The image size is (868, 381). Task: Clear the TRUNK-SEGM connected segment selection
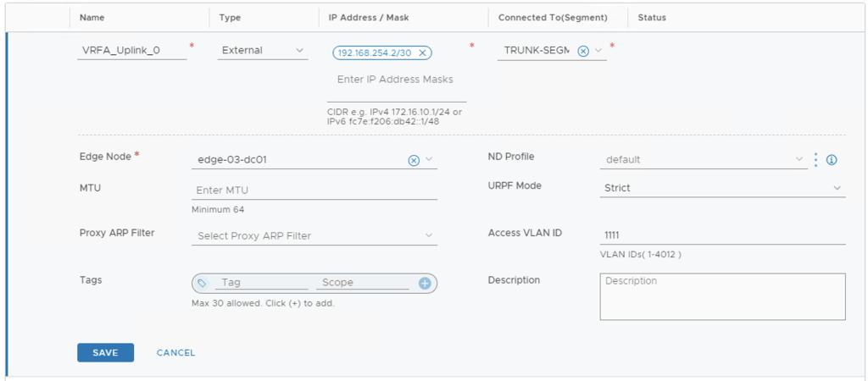pos(583,51)
